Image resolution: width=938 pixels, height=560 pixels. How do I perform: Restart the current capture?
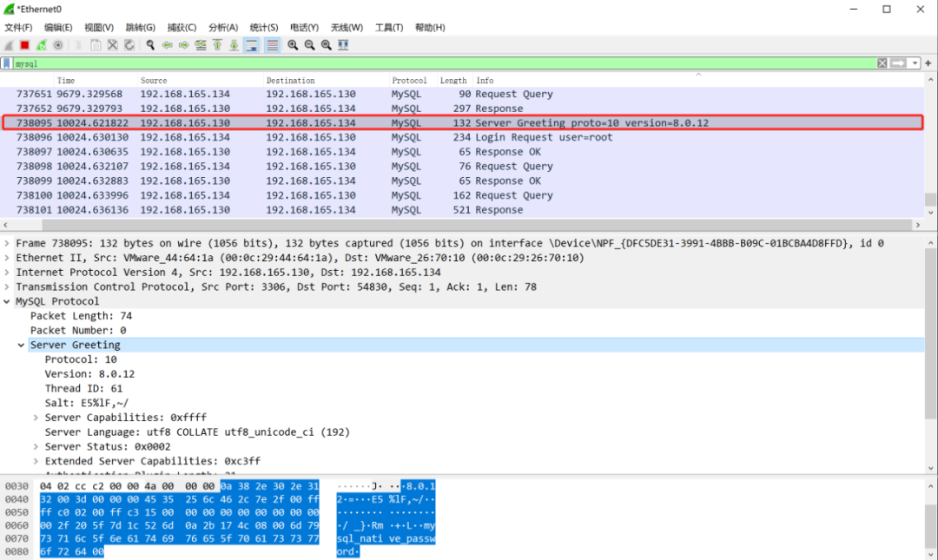coord(41,45)
